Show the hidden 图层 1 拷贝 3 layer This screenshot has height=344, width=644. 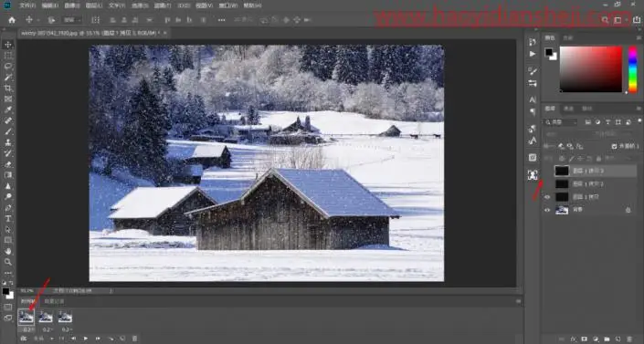547,171
